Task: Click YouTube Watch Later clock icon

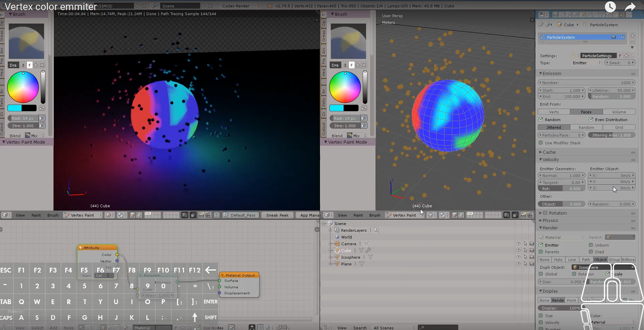Action: pos(610,6)
